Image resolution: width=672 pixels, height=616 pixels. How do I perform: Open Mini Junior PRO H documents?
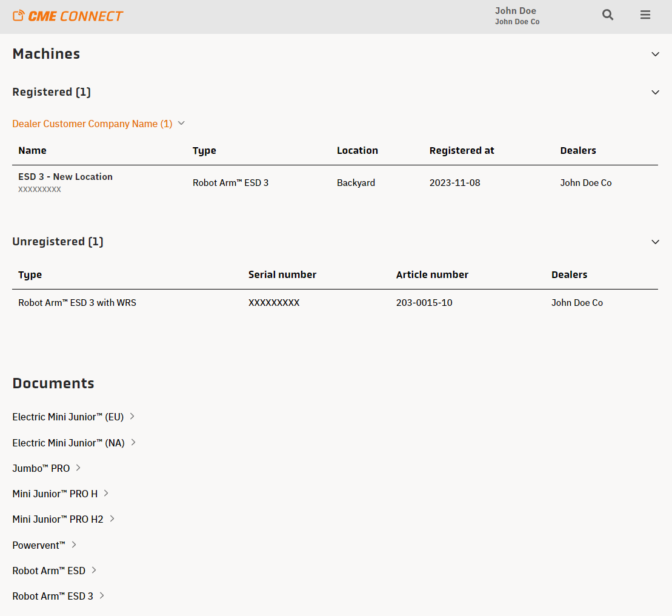pyautogui.click(x=55, y=494)
